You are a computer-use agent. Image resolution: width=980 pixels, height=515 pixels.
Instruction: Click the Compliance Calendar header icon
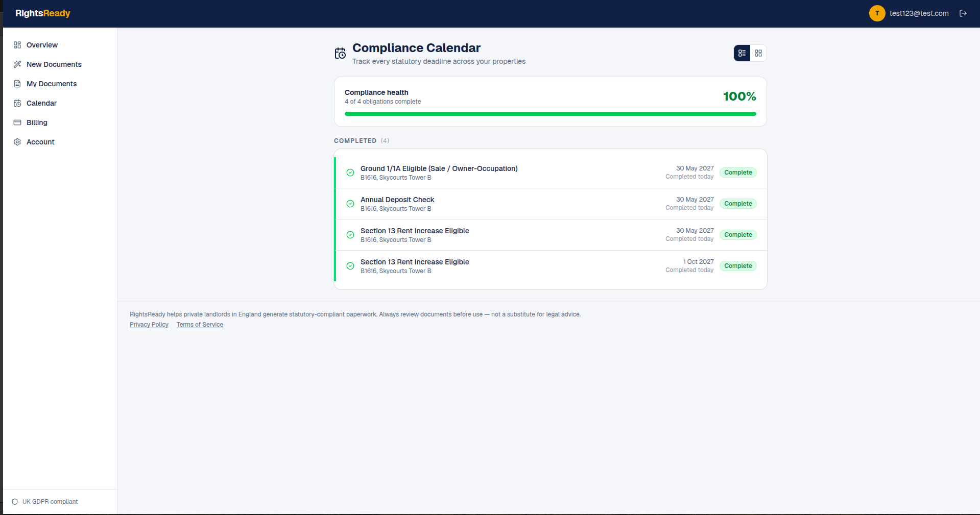coord(340,53)
